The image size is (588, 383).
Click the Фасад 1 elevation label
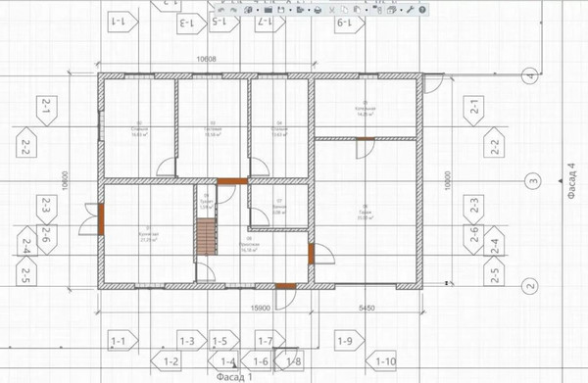[234, 377]
